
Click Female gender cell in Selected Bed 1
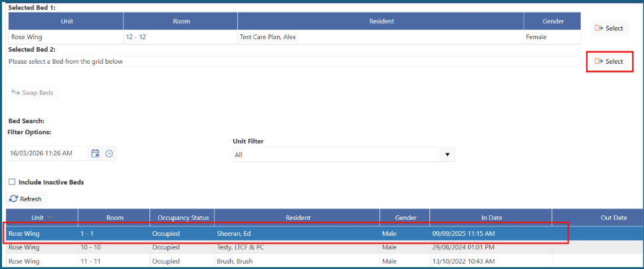(552, 37)
